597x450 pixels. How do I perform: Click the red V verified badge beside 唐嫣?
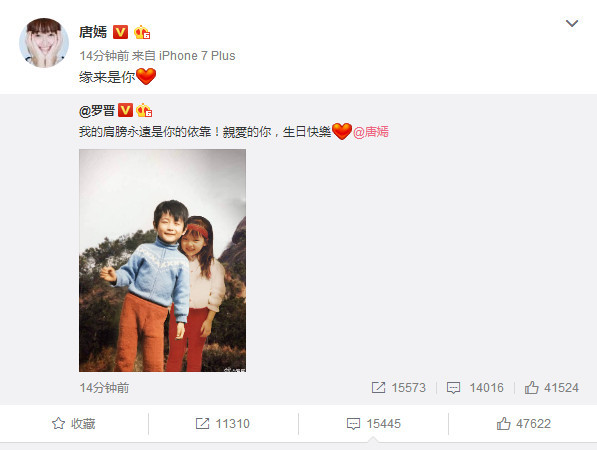tap(120, 32)
